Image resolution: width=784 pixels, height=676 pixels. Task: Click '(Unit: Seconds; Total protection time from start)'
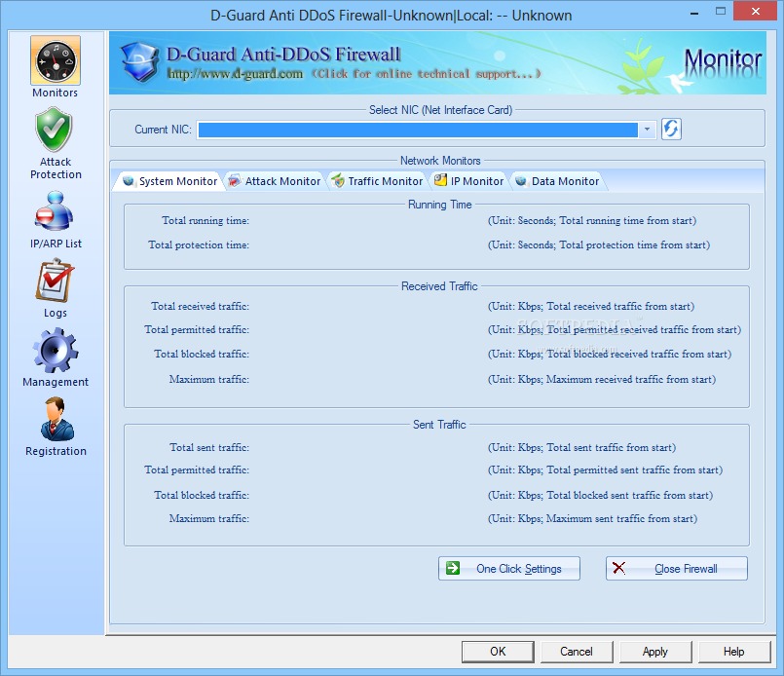click(x=599, y=245)
